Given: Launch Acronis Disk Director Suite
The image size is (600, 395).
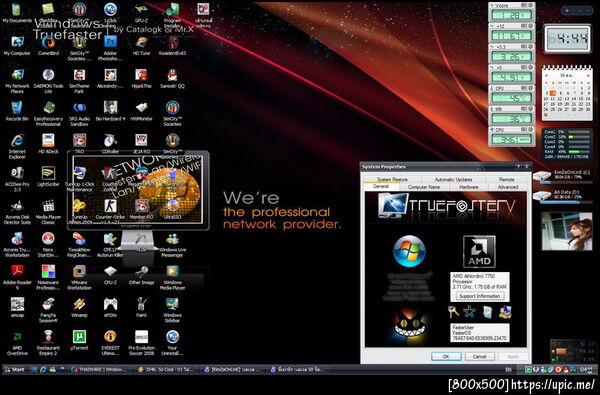Looking at the screenshot, I should pos(17,212).
